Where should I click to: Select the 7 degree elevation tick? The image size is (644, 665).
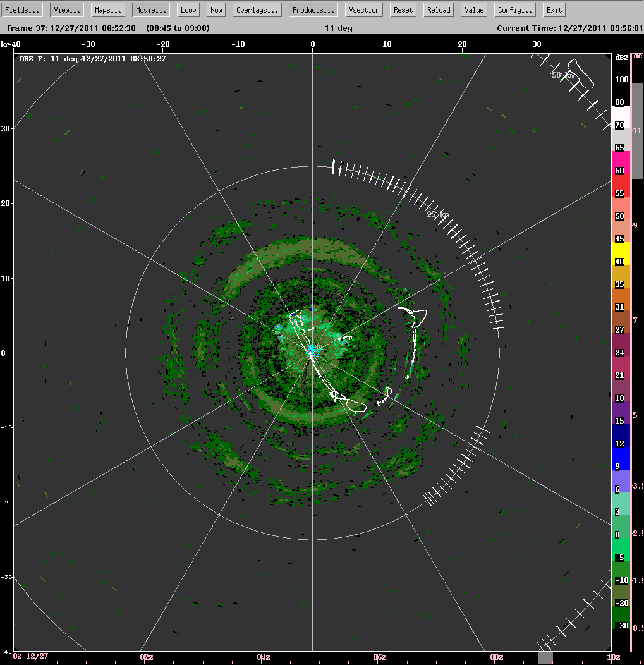point(635,320)
